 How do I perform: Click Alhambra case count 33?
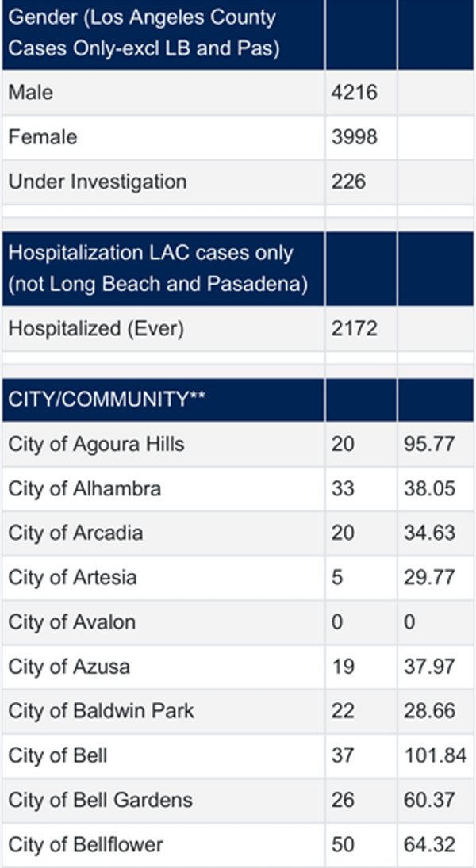343,488
